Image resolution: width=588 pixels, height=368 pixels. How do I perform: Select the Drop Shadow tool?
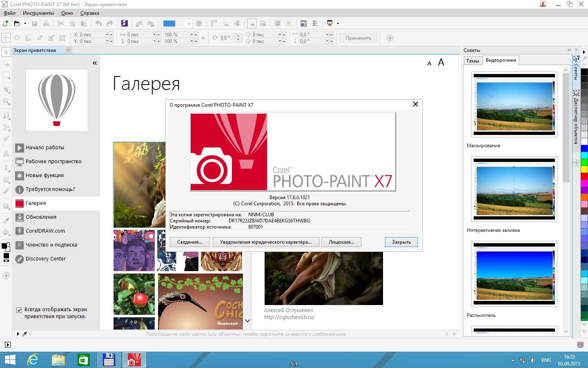tap(6, 206)
